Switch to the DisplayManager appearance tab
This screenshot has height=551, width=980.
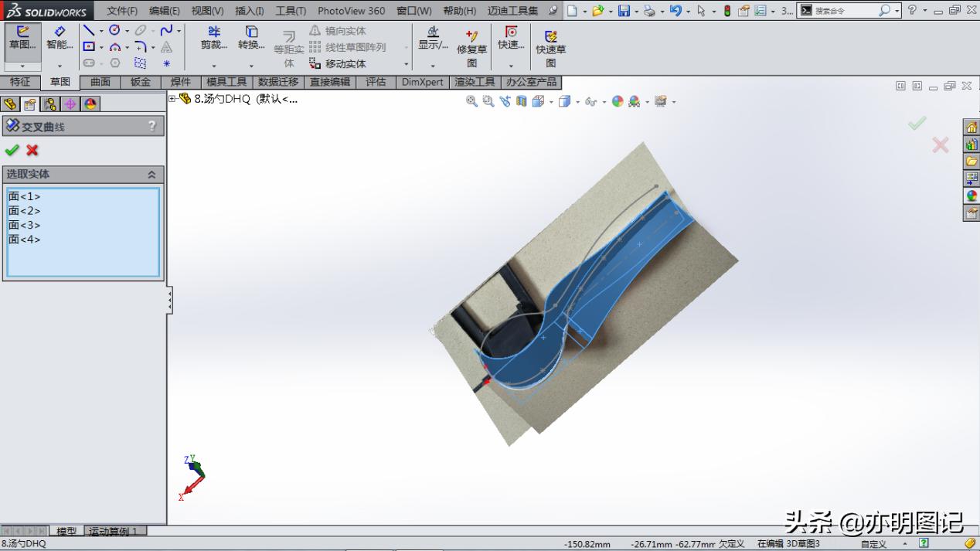point(89,103)
